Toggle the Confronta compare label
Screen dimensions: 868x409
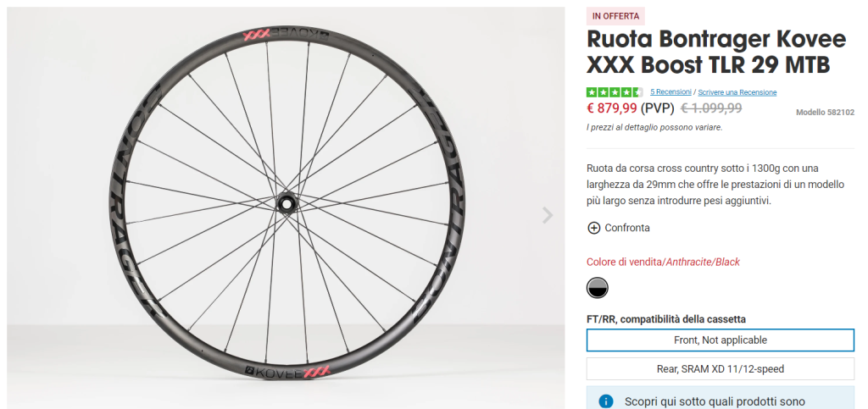point(627,228)
